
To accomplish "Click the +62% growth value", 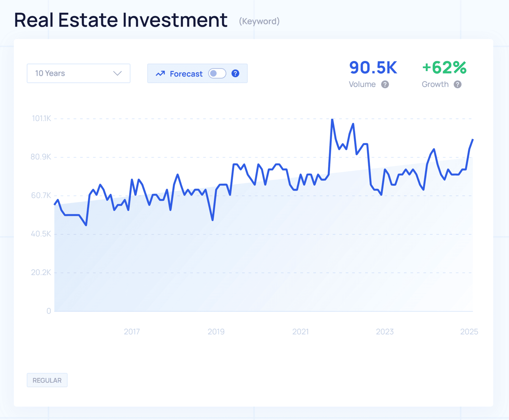I will [x=444, y=68].
